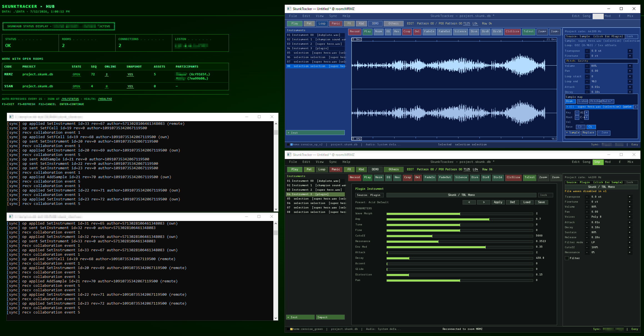
Task: Remove the super hero.wav zone with x
Action: 635,107
